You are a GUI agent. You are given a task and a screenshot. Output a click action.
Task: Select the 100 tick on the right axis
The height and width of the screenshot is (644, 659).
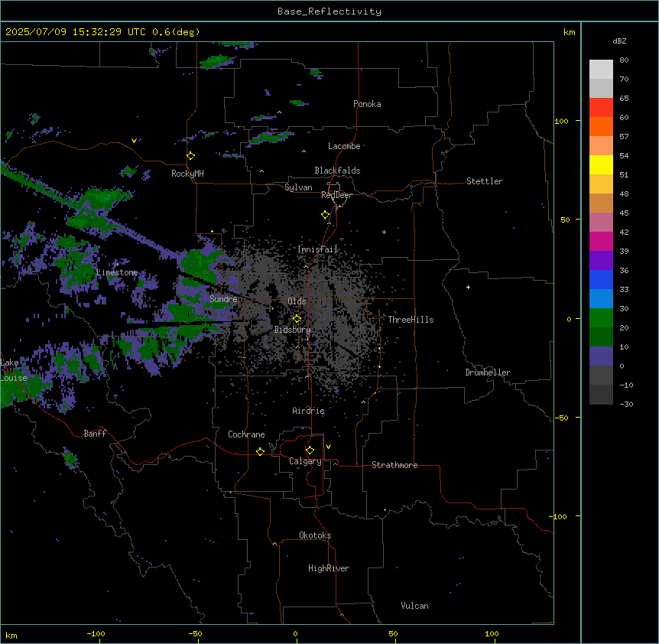coord(561,121)
